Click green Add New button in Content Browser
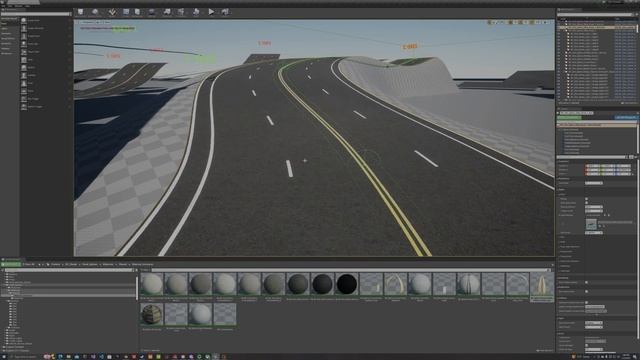Viewport: 640px width, 360px height. pos(11,264)
